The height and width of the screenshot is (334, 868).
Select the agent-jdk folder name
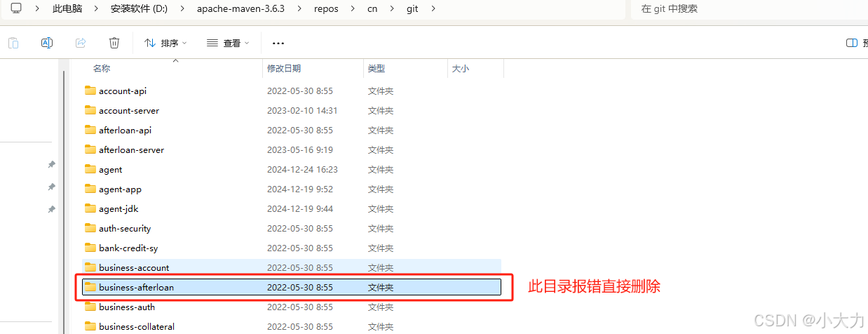(x=118, y=209)
